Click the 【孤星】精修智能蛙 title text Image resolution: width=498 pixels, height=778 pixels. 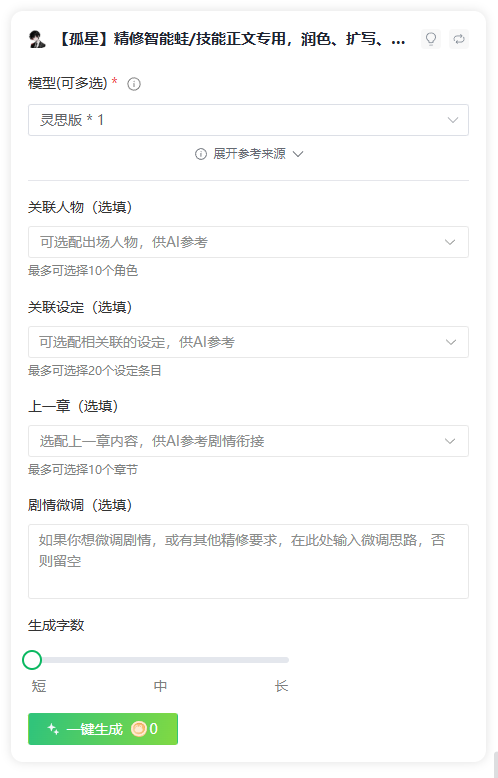[x=230, y=39]
